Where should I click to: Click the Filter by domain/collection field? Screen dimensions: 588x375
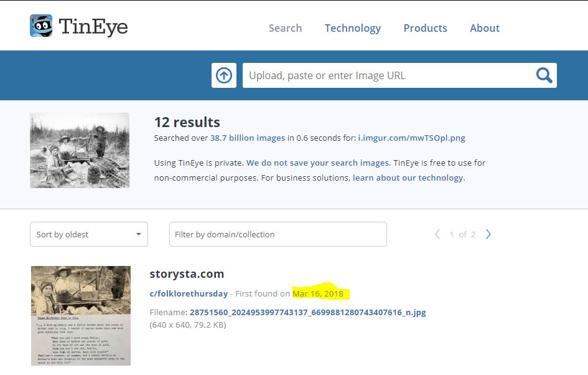point(278,234)
